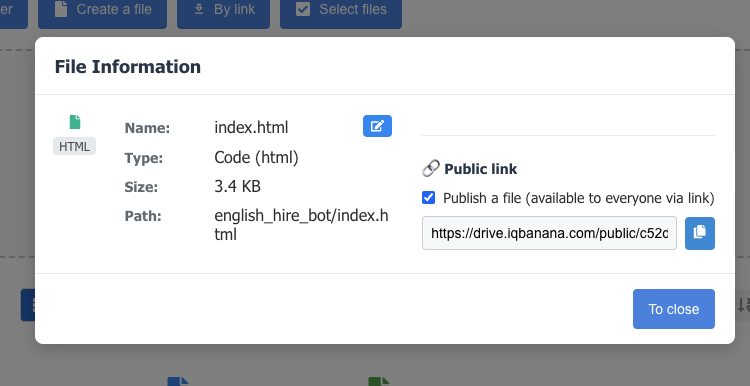Copy the public link with the clipboard icon
Image resolution: width=750 pixels, height=386 pixels.
[700, 233]
